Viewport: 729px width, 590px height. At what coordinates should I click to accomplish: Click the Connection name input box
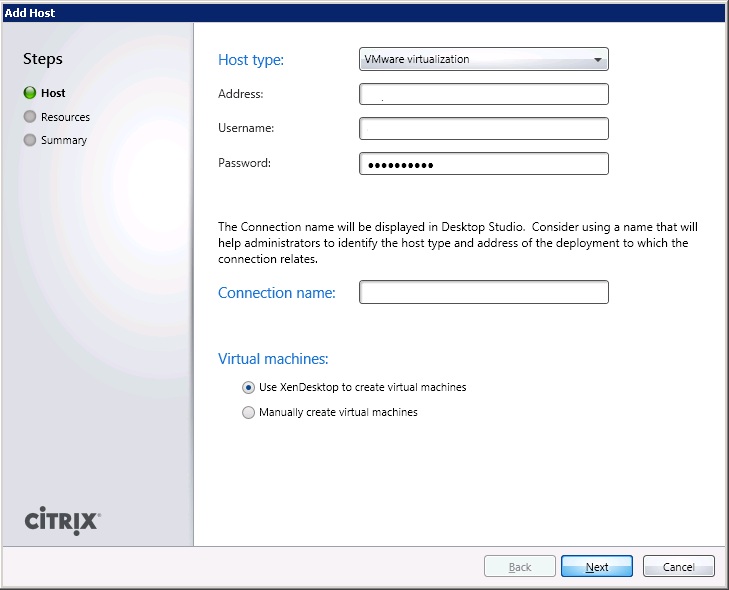pos(484,292)
